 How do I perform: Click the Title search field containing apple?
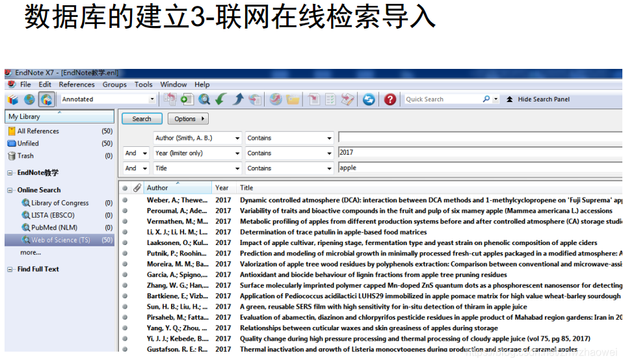pyautogui.click(x=481, y=168)
